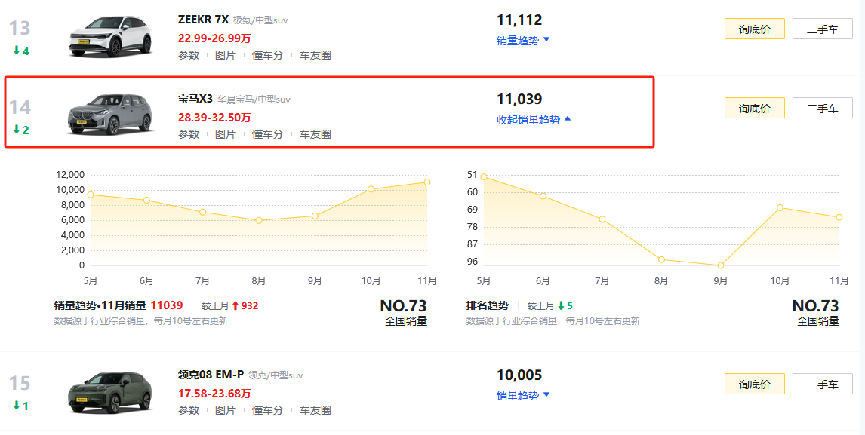Click 询底价 button for ZEEKR 7X
This screenshot has width=865, height=435.
point(755,29)
